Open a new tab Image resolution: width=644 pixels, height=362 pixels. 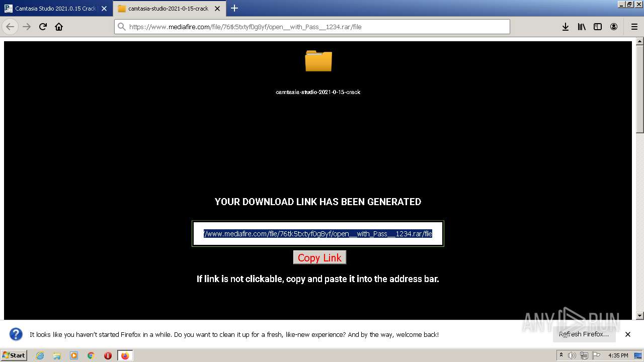(x=234, y=8)
